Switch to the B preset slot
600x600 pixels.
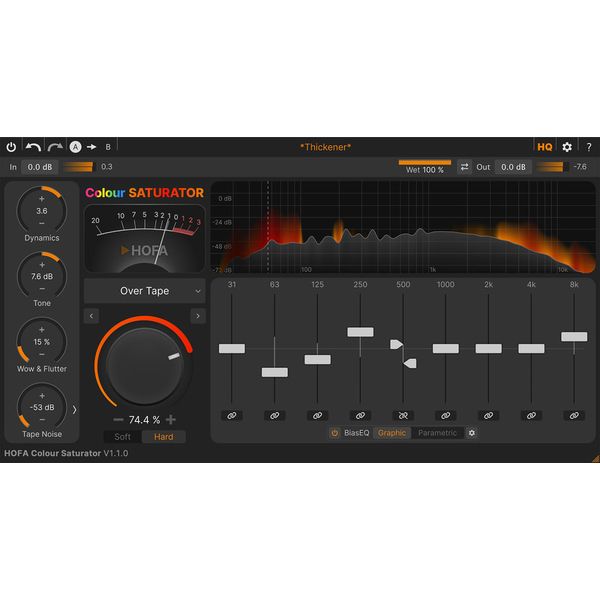click(108, 147)
